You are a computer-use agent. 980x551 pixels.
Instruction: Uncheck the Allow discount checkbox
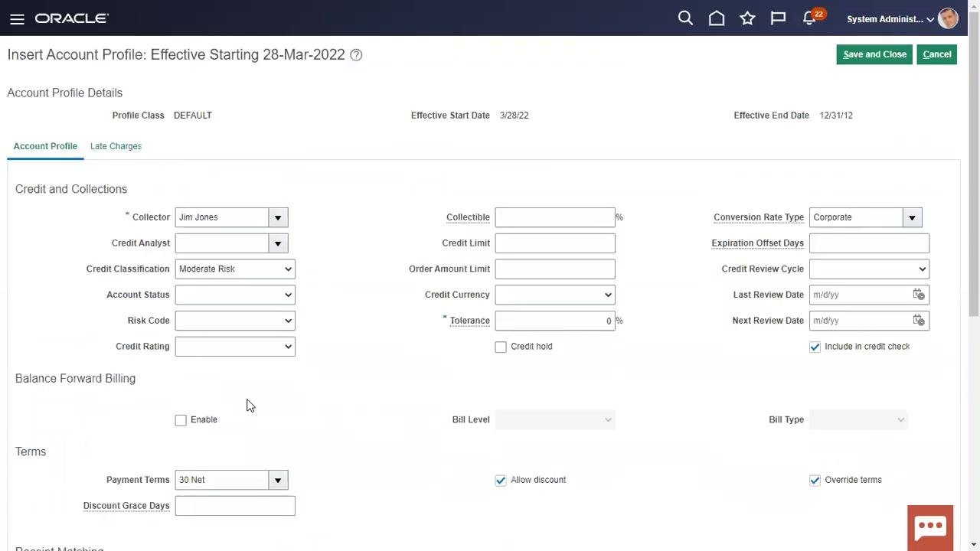tap(501, 480)
